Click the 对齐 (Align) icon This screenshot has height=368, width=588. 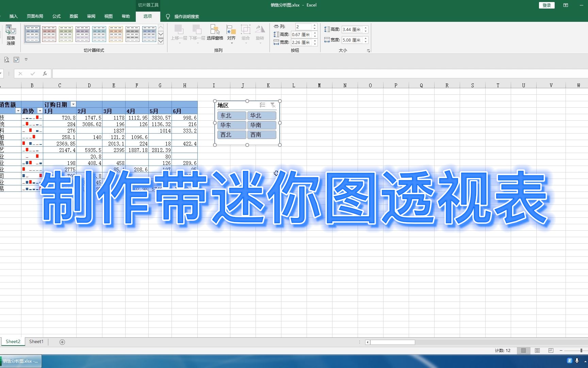click(x=231, y=32)
